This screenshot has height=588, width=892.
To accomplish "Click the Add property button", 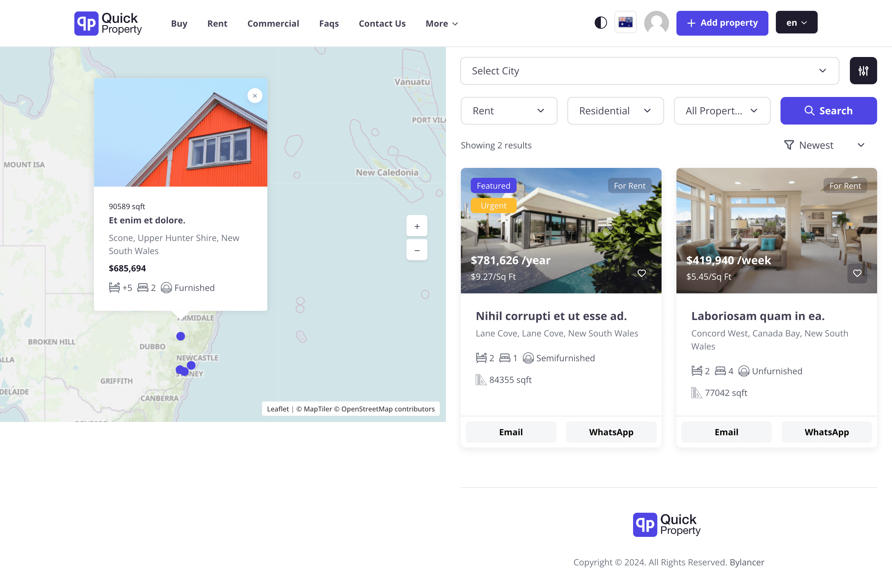I will click(x=722, y=23).
